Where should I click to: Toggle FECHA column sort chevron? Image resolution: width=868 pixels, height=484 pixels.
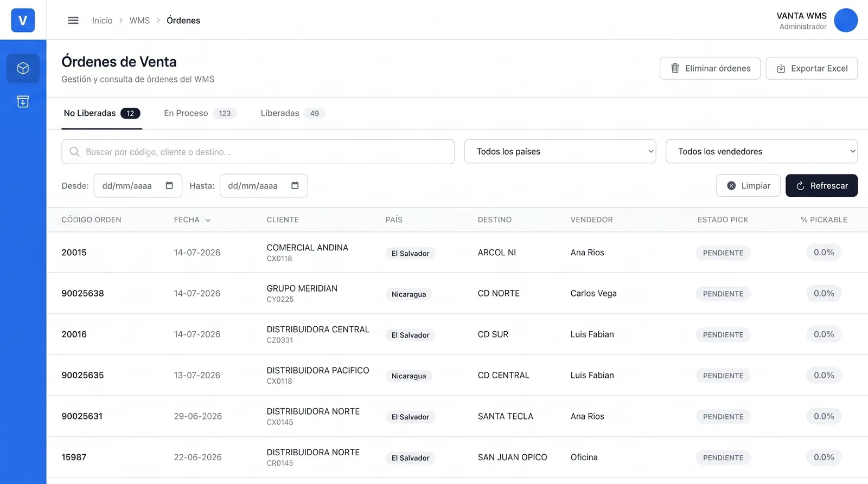tap(208, 220)
